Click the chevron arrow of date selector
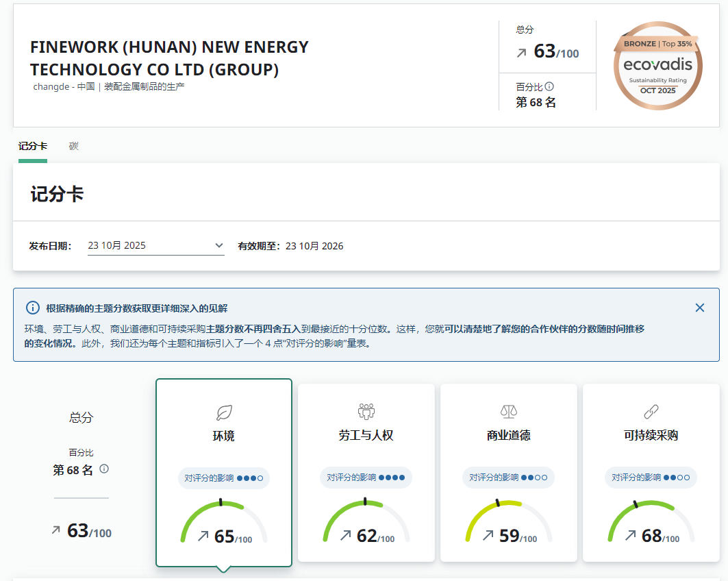Viewport: 728px width, 581px height. tap(219, 245)
